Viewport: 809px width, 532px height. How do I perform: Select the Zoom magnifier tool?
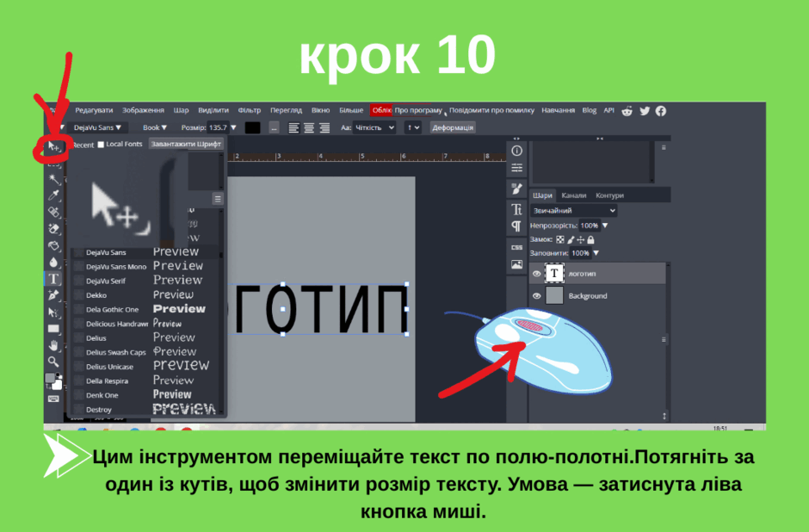[x=53, y=362]
